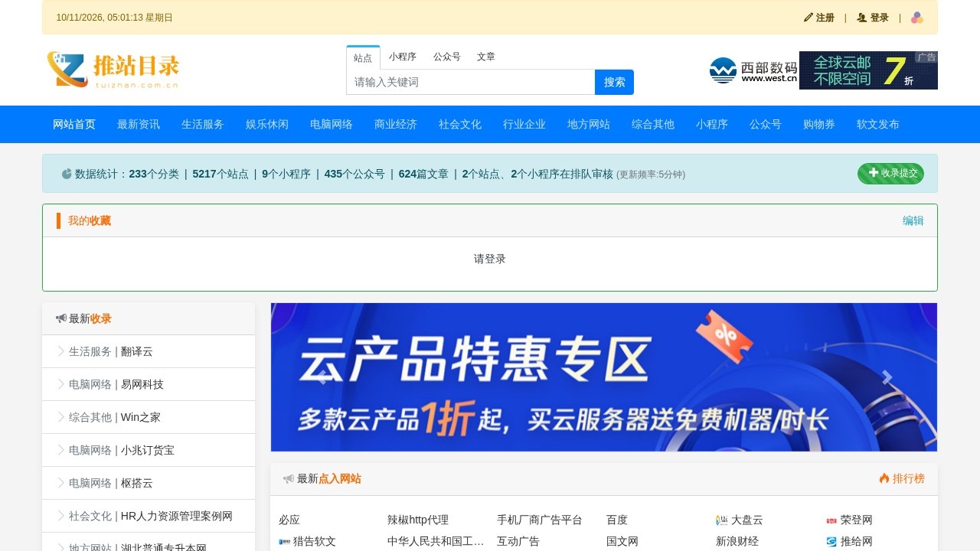Viewport: 980px width, 551px height.
Task: Click the pencil register icon
Action: point(808,18)
